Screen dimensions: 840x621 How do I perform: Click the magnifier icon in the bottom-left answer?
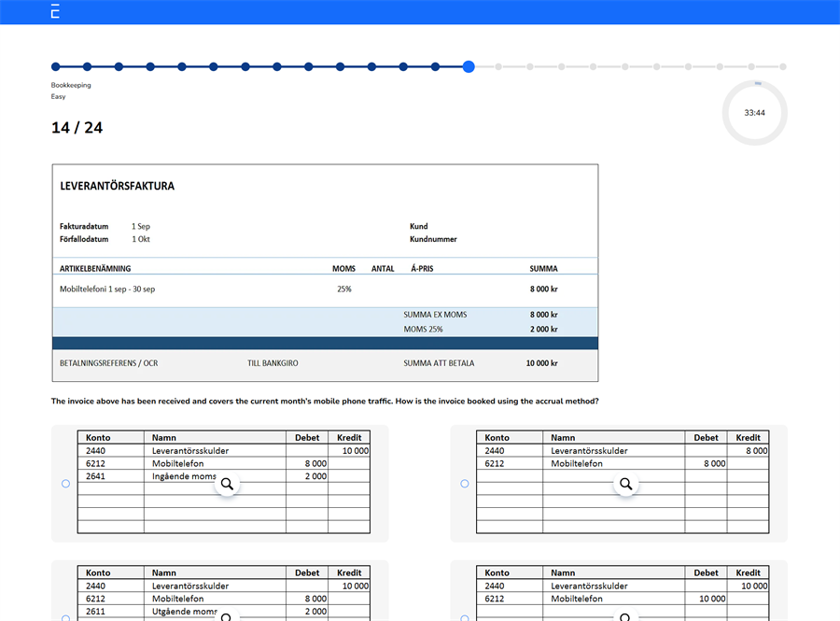[x=227, y=616]
